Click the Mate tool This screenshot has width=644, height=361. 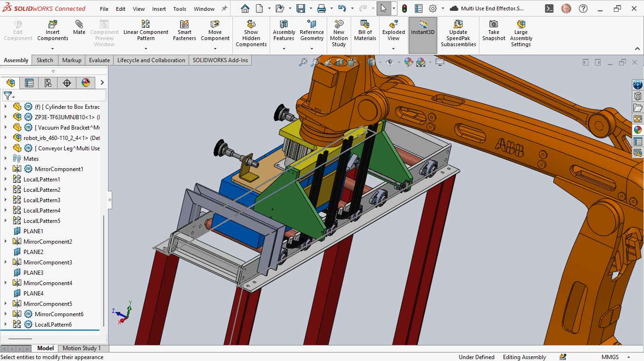point(79,27)
